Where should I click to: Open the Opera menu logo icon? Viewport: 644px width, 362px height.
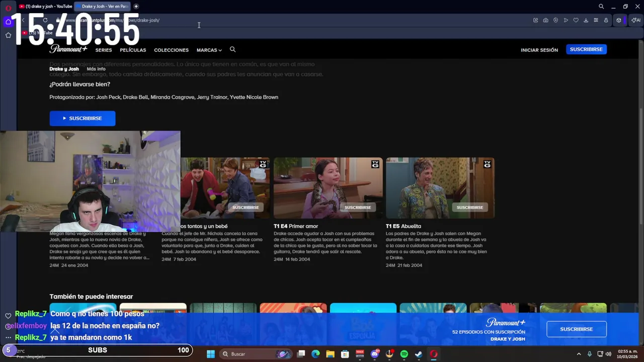tap(8, 8)
